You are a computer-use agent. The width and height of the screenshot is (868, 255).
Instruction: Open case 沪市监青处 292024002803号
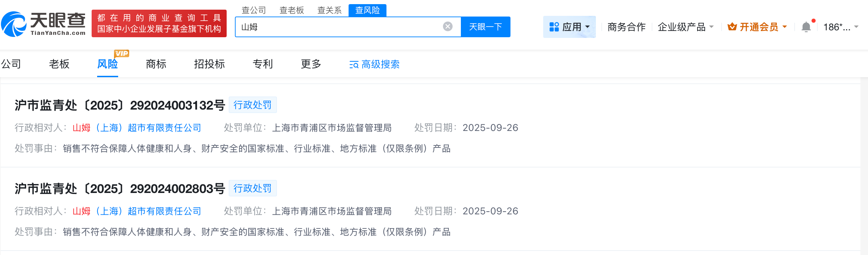coord(120,188)
